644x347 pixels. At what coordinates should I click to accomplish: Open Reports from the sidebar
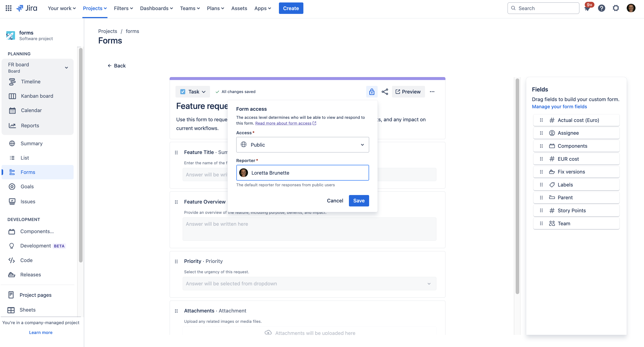30,125
